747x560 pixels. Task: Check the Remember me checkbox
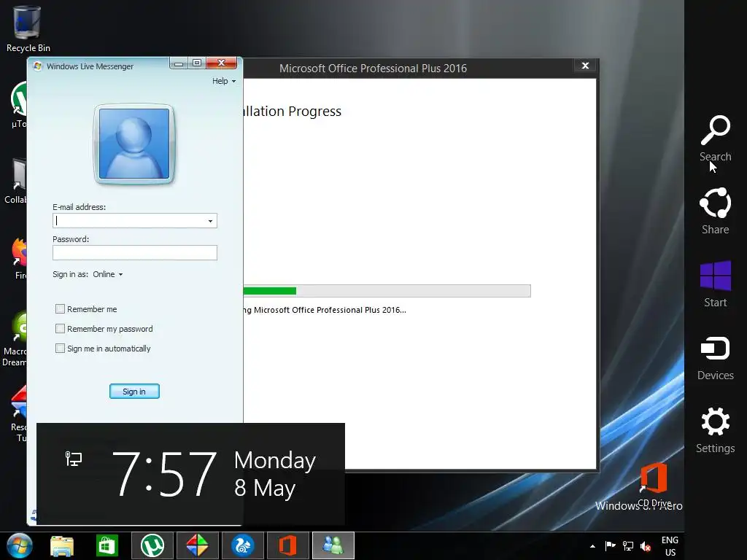click(x=60, y=309)
